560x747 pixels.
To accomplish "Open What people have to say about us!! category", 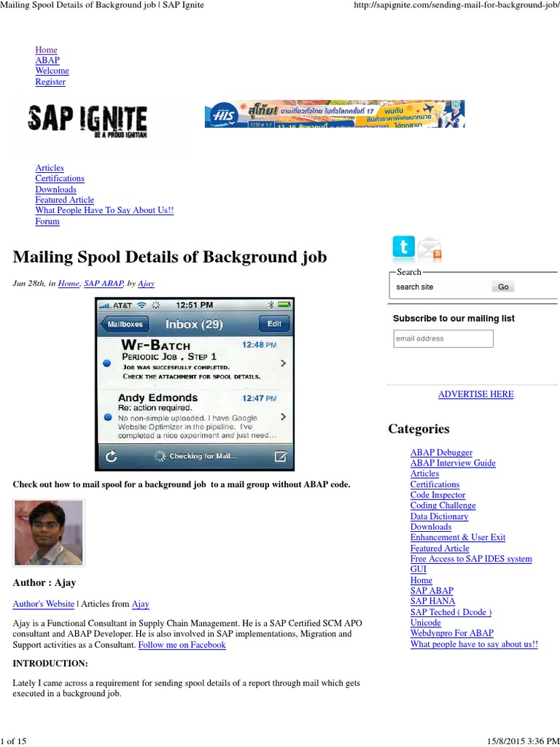I will coord(474,644).
